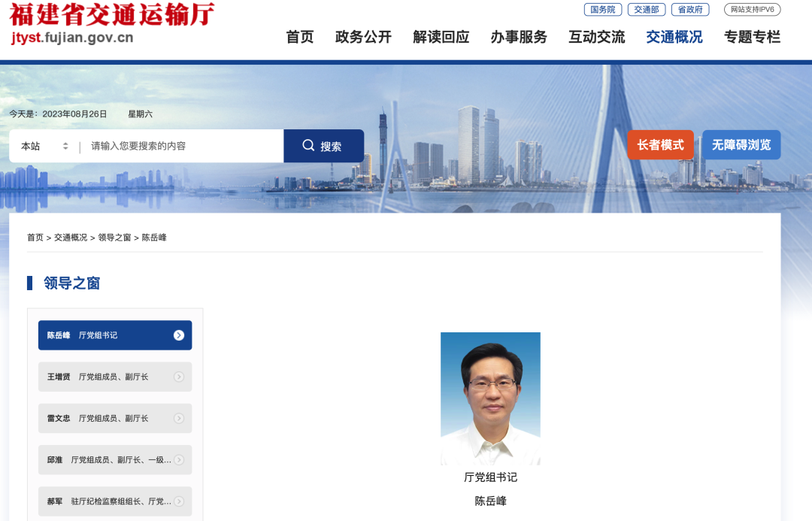
Task: Click the 网站支持IPV6 badge
Action: [752, 9]
